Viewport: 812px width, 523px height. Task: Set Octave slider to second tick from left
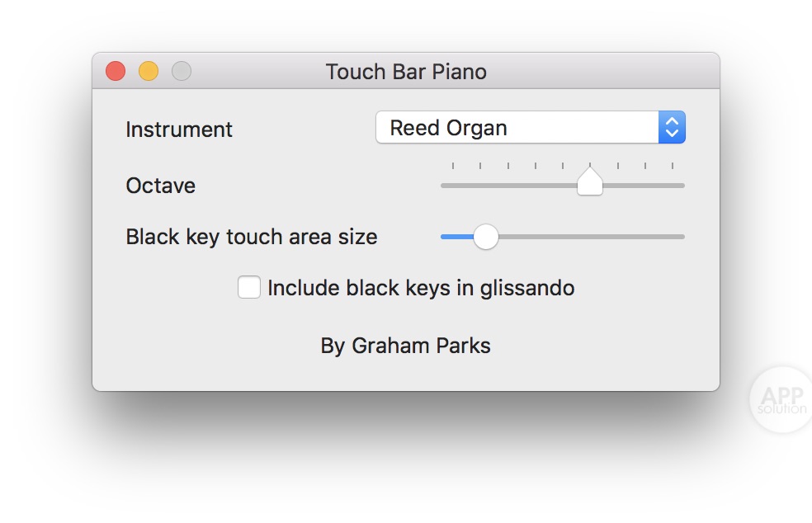(480, 185)
